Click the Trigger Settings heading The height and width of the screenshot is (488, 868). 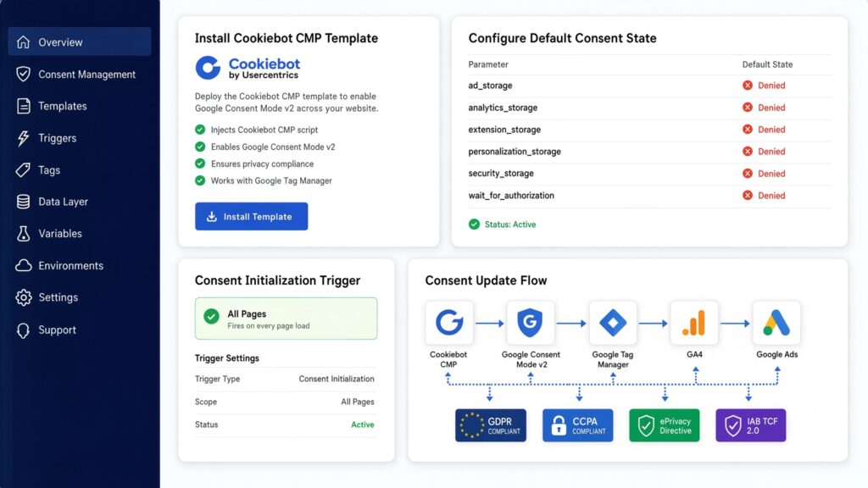227,358
